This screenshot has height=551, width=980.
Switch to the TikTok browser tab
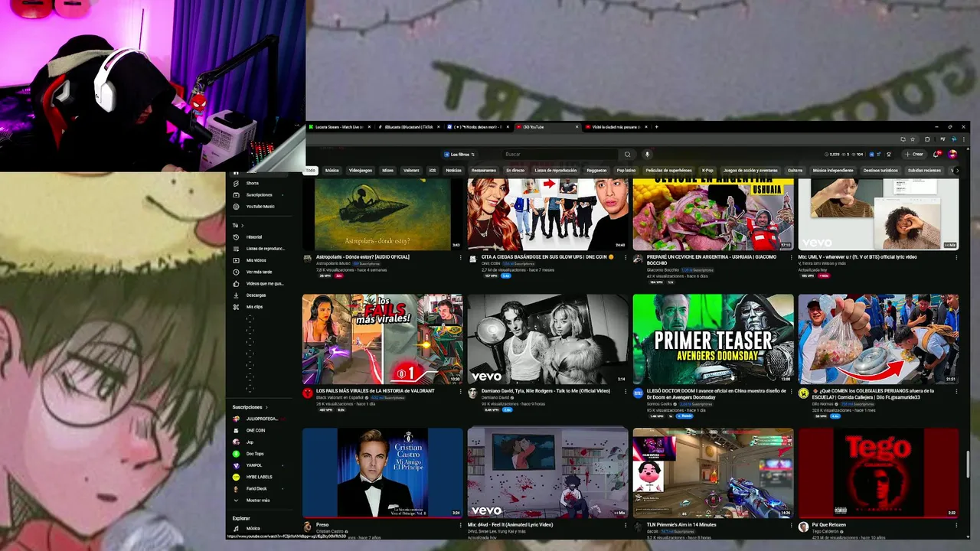coord(408,127)
